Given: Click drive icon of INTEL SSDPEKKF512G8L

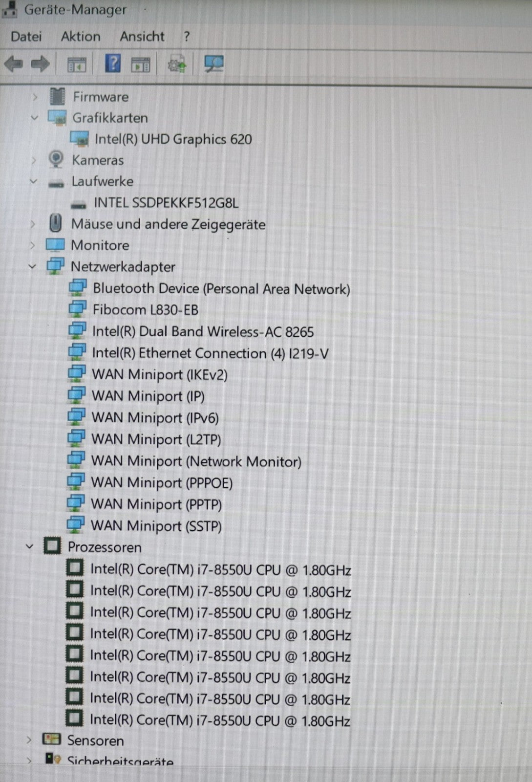Looking at the screenshot, I should coord(78,204).
